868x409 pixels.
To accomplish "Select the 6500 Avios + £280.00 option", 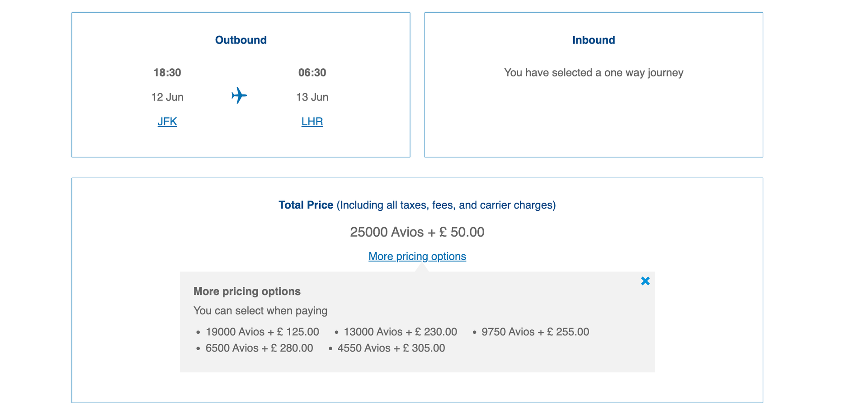I will tap(259, 348).
